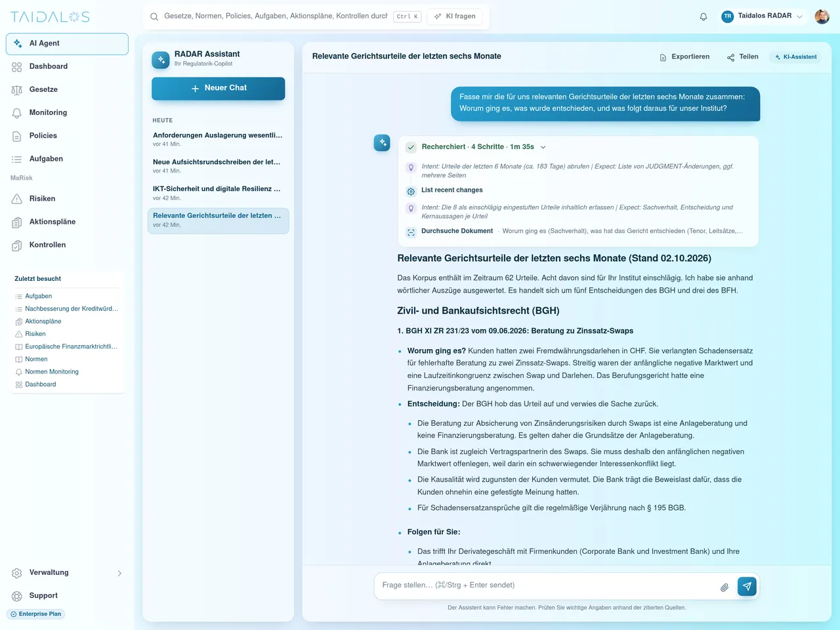
Task: Open Gesetze from the scales icon in sidebar
Action: coord(17,90)
